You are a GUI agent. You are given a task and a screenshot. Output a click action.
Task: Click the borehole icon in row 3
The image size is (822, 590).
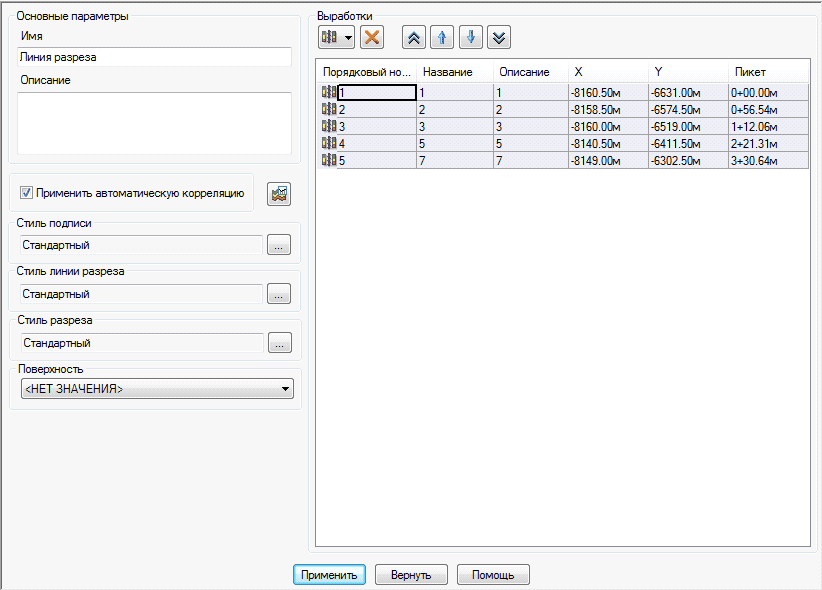(x=329, y=126)
